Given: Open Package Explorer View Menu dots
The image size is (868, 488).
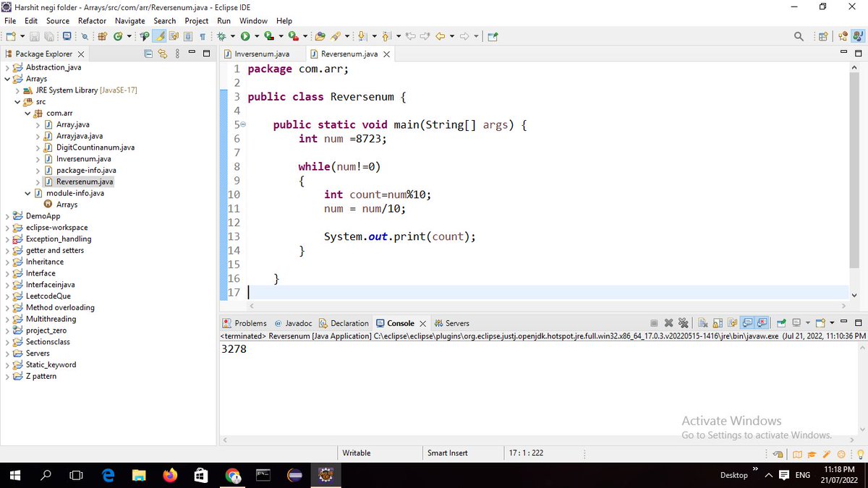Looking at the screenshot, I should (177, 53).
